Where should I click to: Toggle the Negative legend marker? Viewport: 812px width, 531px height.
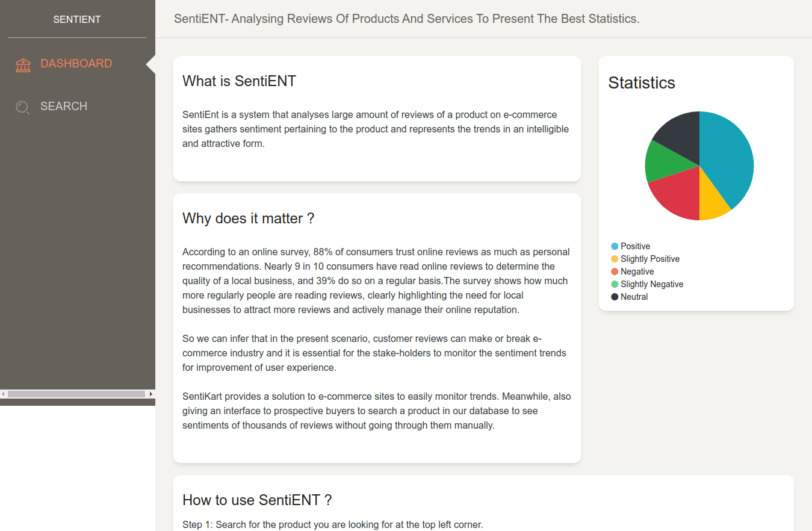pyautogui.click(x=615, y=272)
